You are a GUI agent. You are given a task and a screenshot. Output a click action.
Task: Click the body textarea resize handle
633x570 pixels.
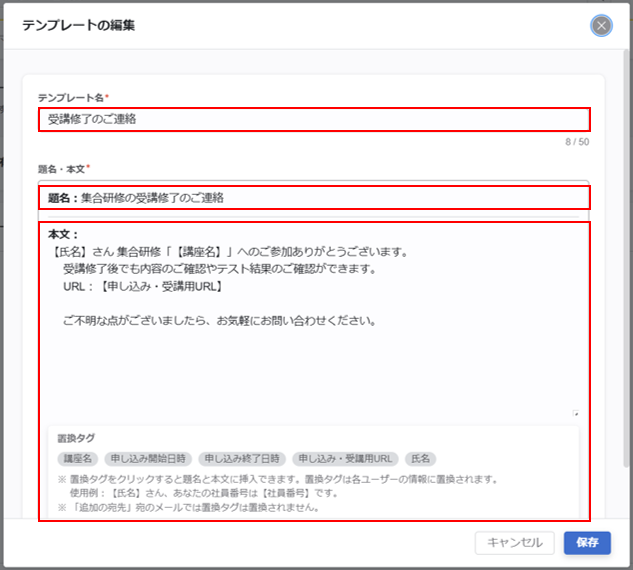point(576,413)
